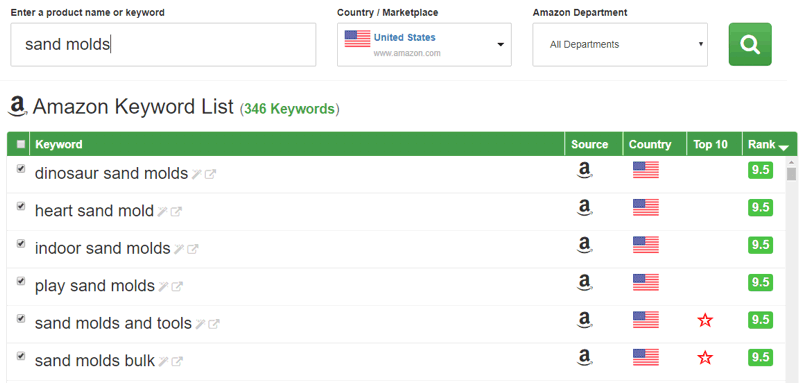Image resolution: width=800 pixels, height=383 pixels.
Task: Click the keyword text 'sand molds and tools'
Action: tap(113, 323)
